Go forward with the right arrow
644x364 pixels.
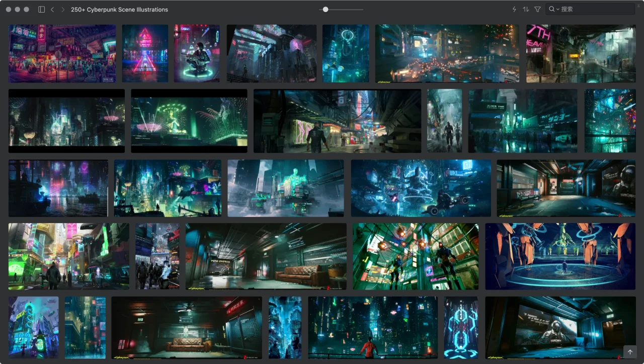click(x=63, y=10)
